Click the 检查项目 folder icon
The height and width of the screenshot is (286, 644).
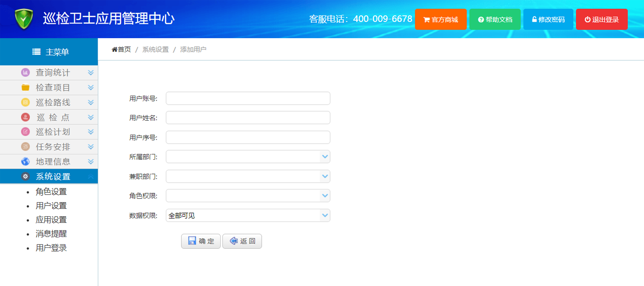pyautogui.click(x=25, y=88)
